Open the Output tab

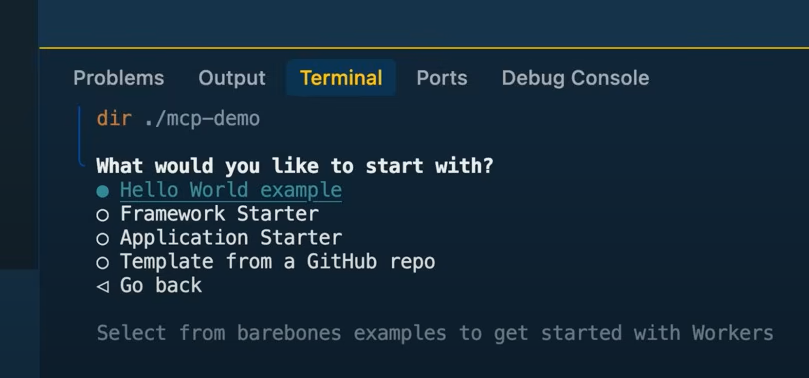pyautogui.click(x=232, y=78)
